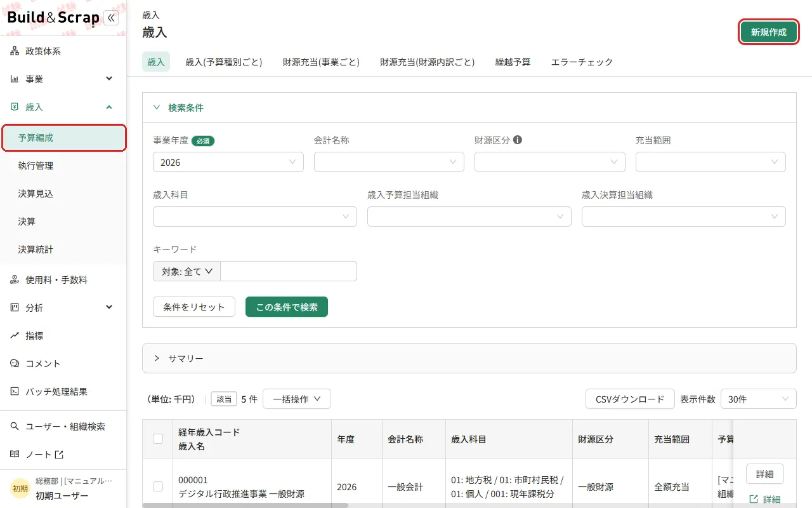
Task: Open 執行管理 in the sidebar
Action: pyautogui.click(x=63, y=166)
